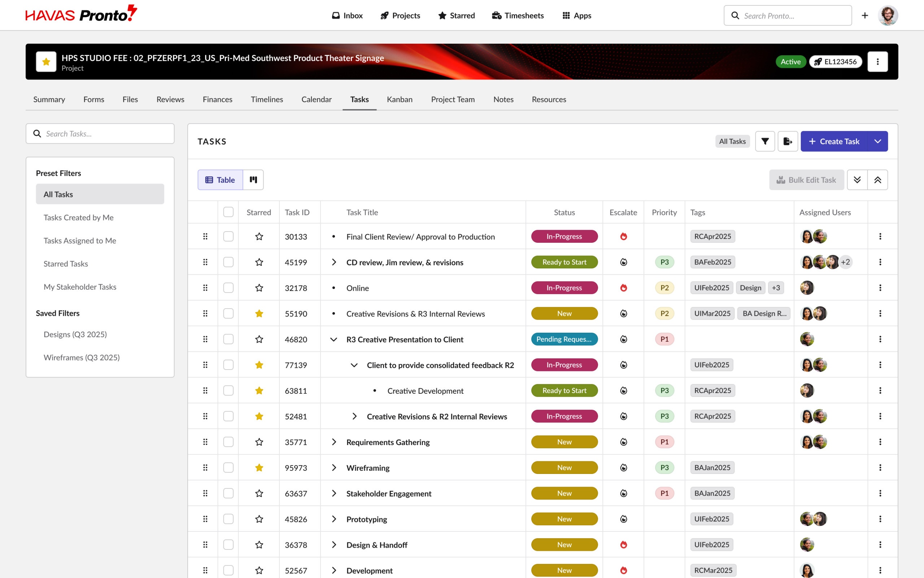Escalate task 45199 CD review
Image resolution: width=924 pixels, height=578 pixels.
[623, 262]
